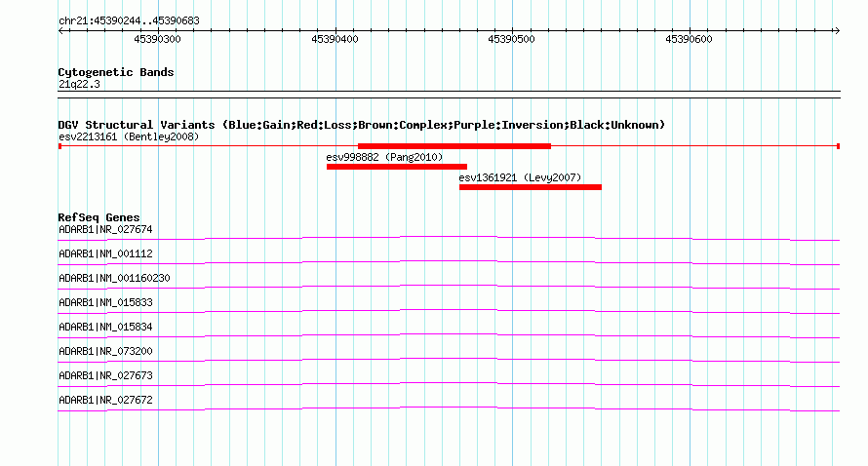Click the 21q22.3 band label
The image size is (868, 466).
[x=79, y=84]
